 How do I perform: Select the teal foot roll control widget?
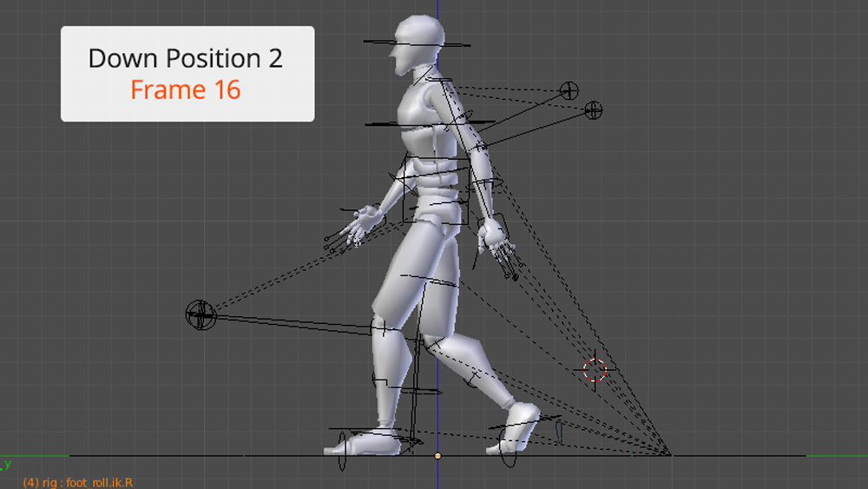pos(560,431)
